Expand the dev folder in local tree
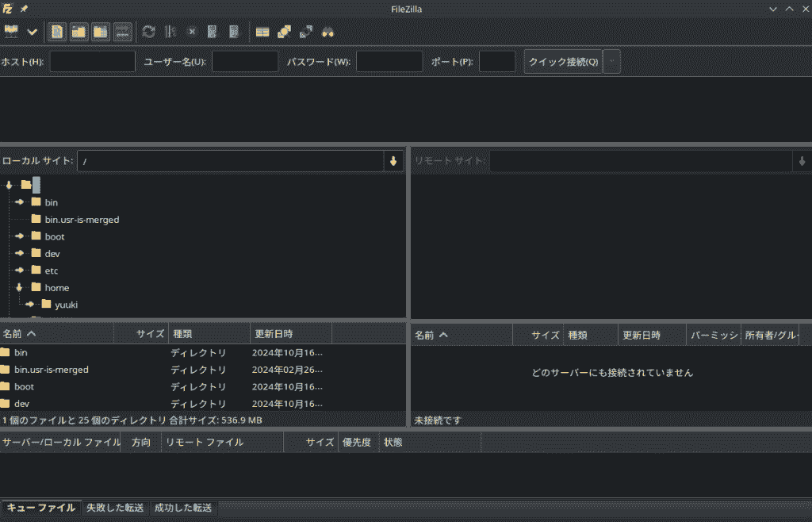Image resolution: width=812 pixels, height=522 pixels. (x=19, y=253)
